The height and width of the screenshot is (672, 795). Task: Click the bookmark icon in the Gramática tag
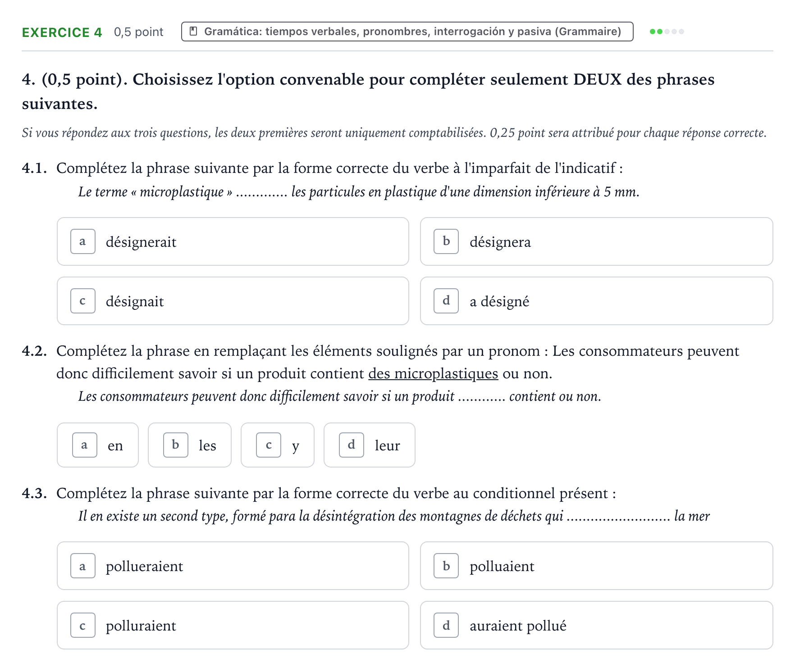193,32
